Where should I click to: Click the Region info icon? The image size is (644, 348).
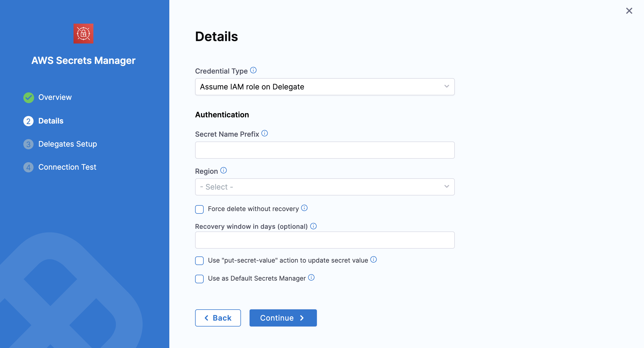224,171
